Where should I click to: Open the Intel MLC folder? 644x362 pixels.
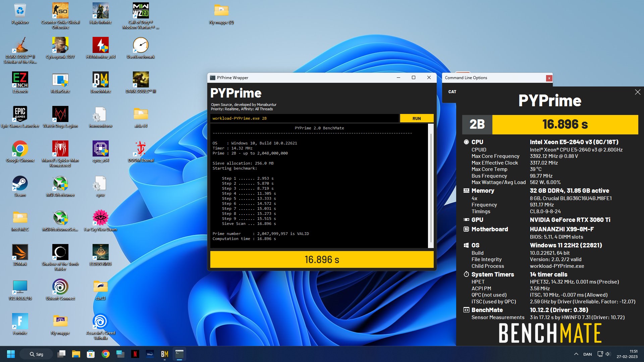[x=20, y=221]
